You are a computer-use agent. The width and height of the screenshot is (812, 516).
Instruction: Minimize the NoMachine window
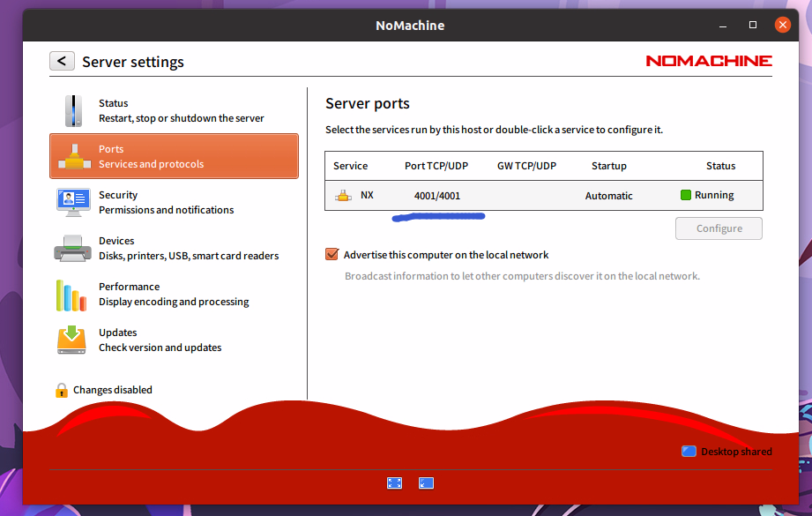(723, 25)
